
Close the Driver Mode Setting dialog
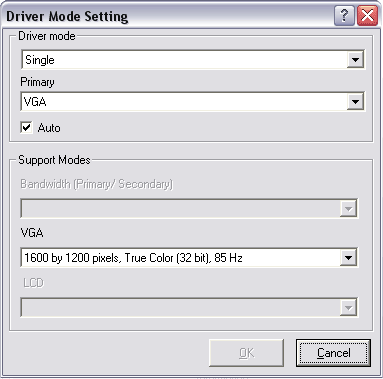click(367, 15)
